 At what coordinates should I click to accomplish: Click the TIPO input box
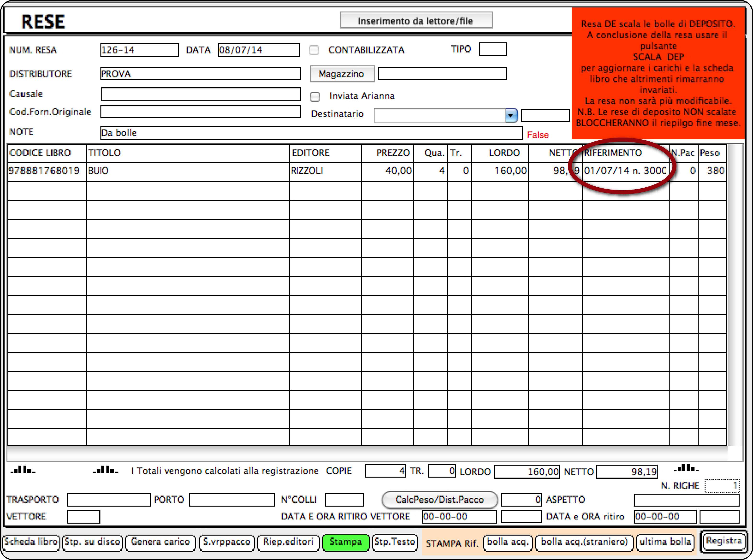493,49
